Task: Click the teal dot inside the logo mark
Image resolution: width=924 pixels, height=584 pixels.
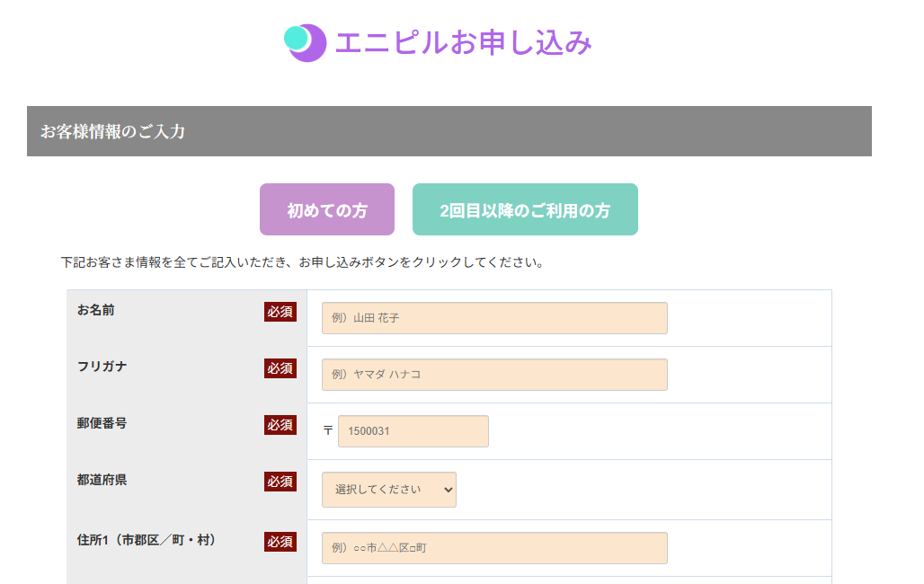Action: (x=296, y=38)
